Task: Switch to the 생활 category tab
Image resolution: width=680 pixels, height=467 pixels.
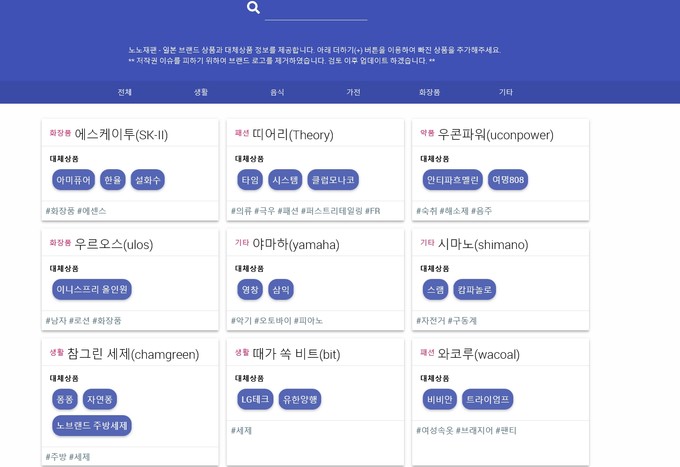Action: [x=201, y=92]
